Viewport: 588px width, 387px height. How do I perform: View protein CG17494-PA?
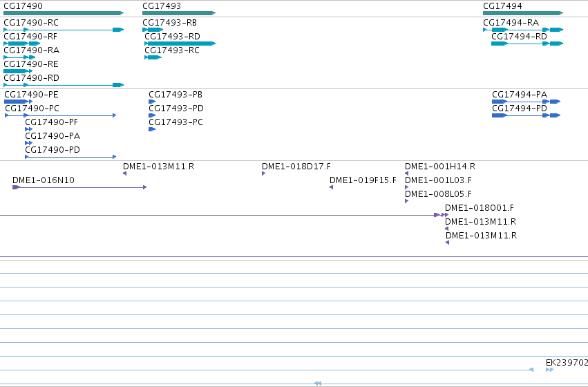520,95
